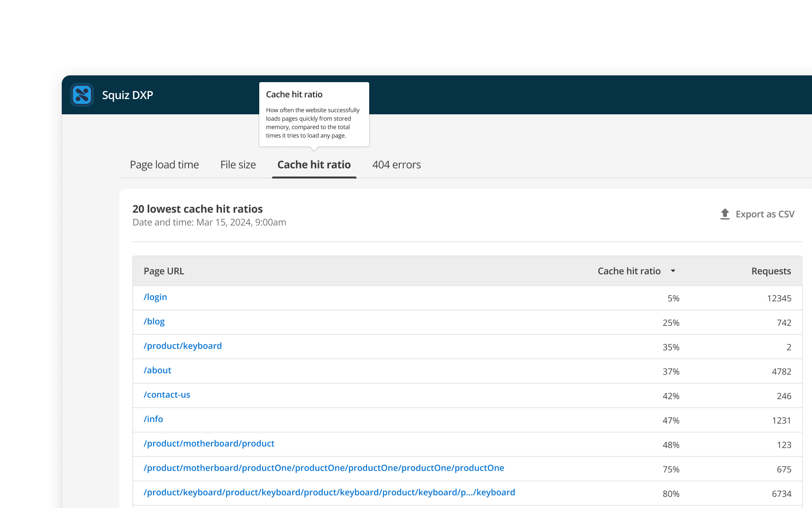Open the /product/motherboard/product link
Image resolution: width=812 pixels, height=508 pixels.
pyautogui.click(x=208, y=444)
